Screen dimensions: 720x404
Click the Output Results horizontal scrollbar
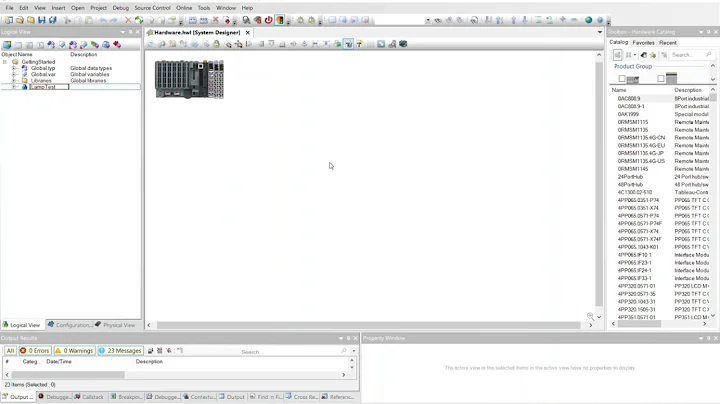pos(68,375)
